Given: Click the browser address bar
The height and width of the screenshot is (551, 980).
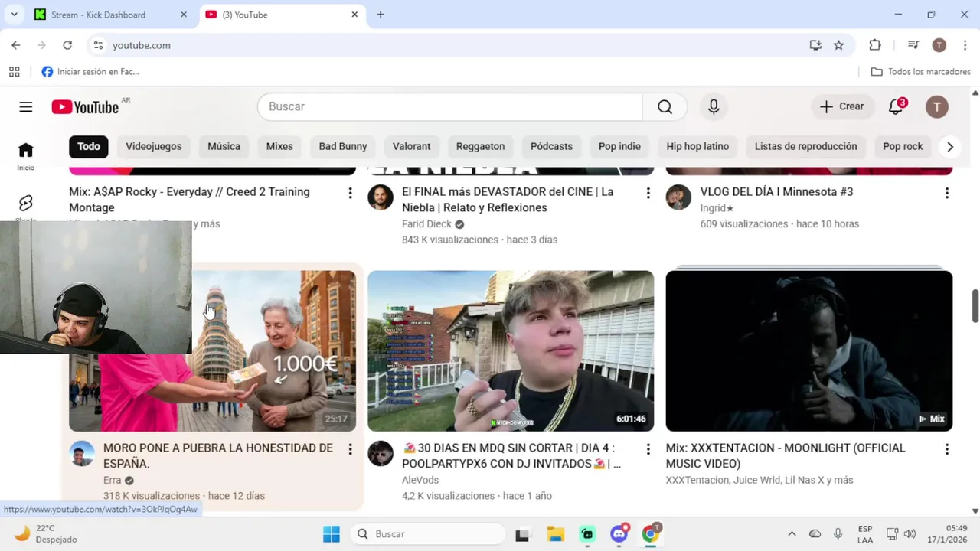Looking at the screenshot, I should click(452, 45).
